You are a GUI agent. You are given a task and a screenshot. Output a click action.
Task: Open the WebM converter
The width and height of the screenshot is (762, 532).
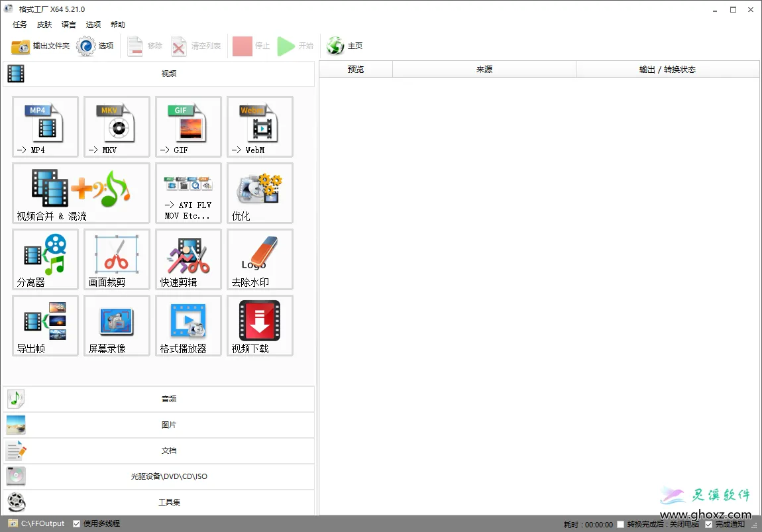[260, 127]
